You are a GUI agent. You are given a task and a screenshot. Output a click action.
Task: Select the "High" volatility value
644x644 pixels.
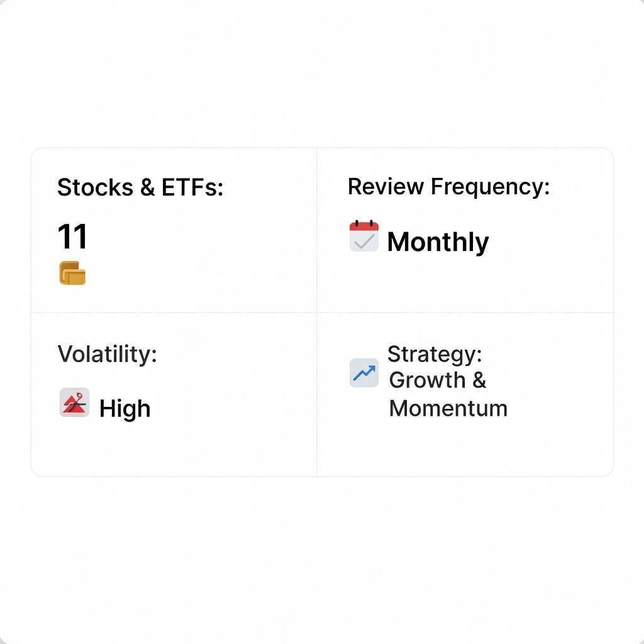[x=125, y=409]
